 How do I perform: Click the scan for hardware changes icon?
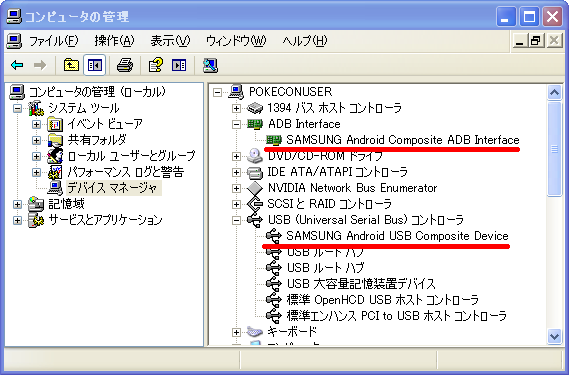coord(210,65)
